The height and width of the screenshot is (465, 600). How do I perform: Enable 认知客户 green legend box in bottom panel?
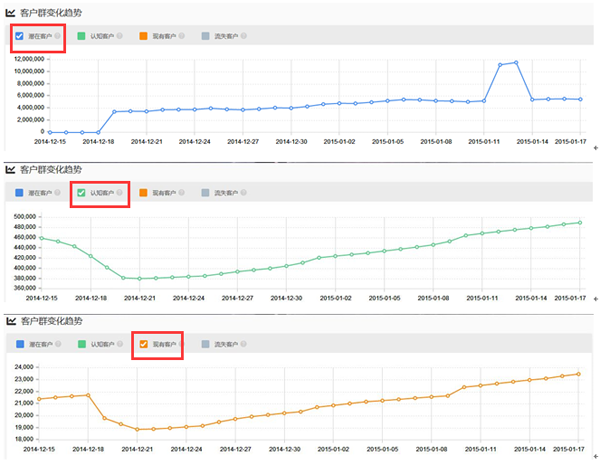[82, 344]
